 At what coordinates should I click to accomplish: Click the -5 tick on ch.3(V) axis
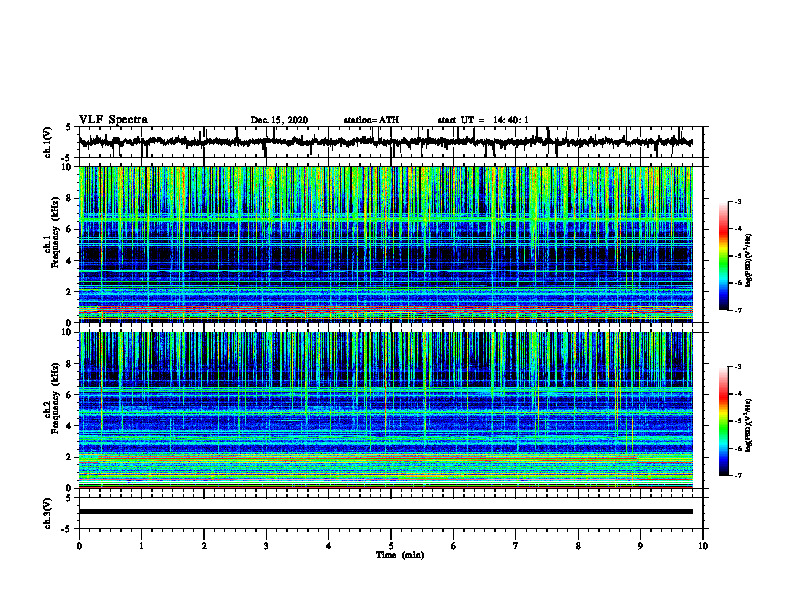click(x=67, y=529)
